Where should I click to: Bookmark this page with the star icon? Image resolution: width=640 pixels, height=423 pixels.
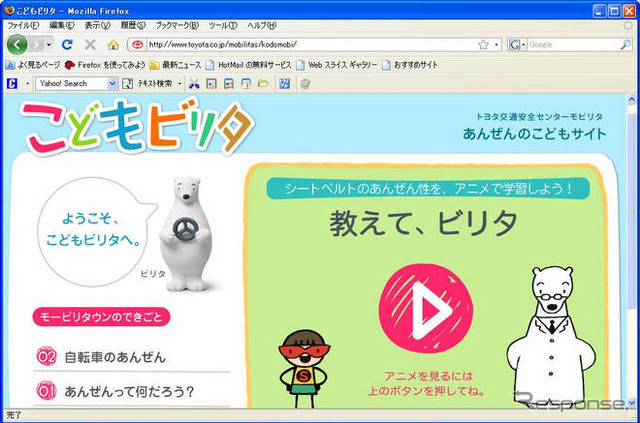click(x=483, y=45)
